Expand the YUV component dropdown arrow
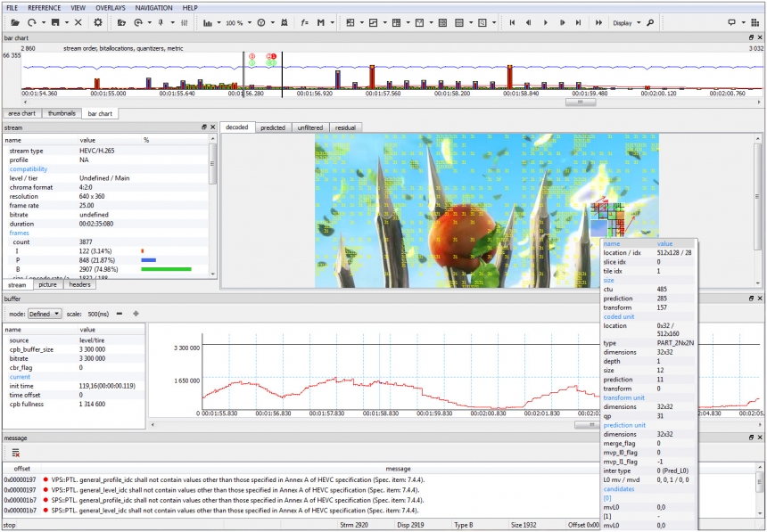 (x=272, y=22)
